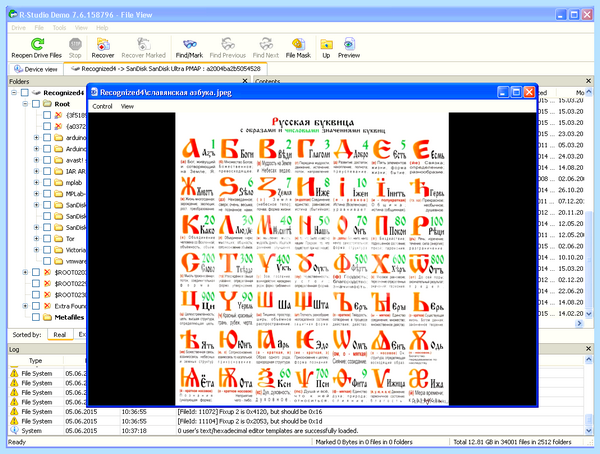Check the Metafiles checkbox
Screen dimensions: 600x454
(x=36, y=317)
